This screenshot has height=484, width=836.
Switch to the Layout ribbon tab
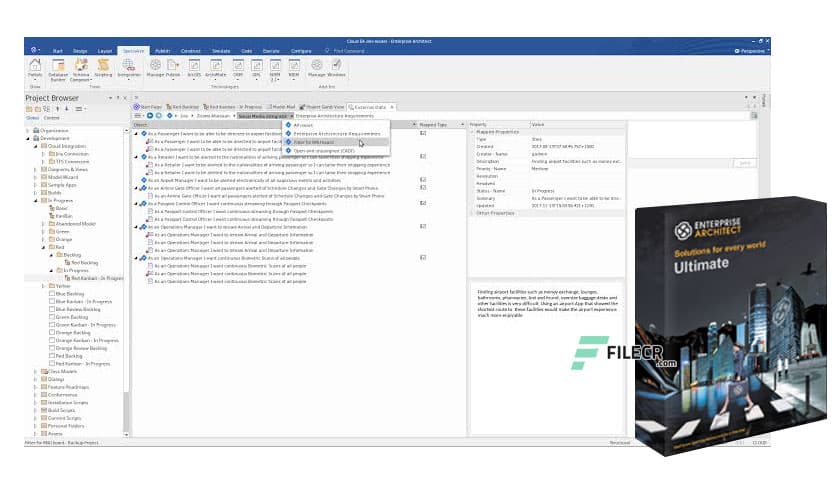click(x=104, y=51)
